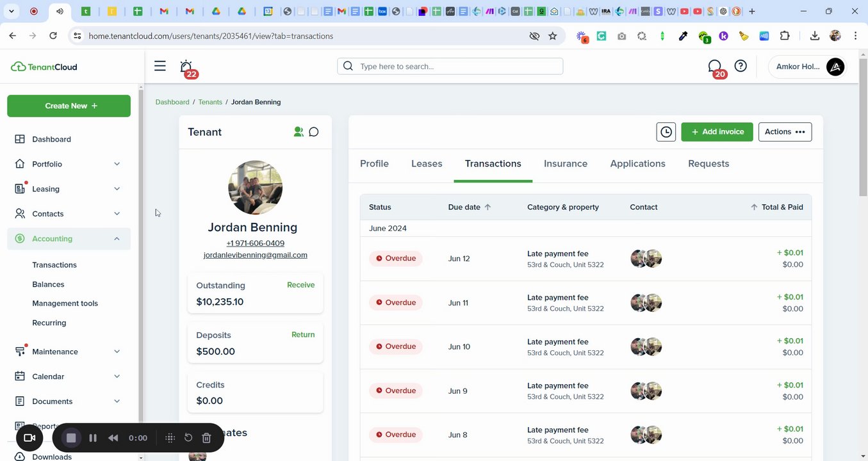The image size is (868, 461).
Task: Open Balances under Accounting
Action: pyautogui.click(x=48, y=284)
